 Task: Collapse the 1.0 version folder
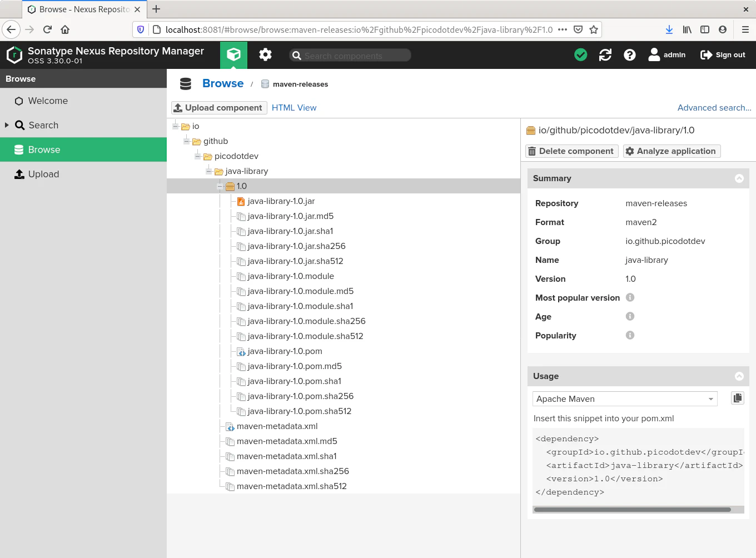coord(220,186)
